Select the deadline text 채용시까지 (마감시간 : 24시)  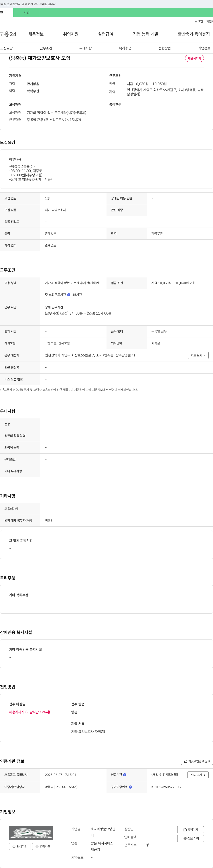click(30, 712)
